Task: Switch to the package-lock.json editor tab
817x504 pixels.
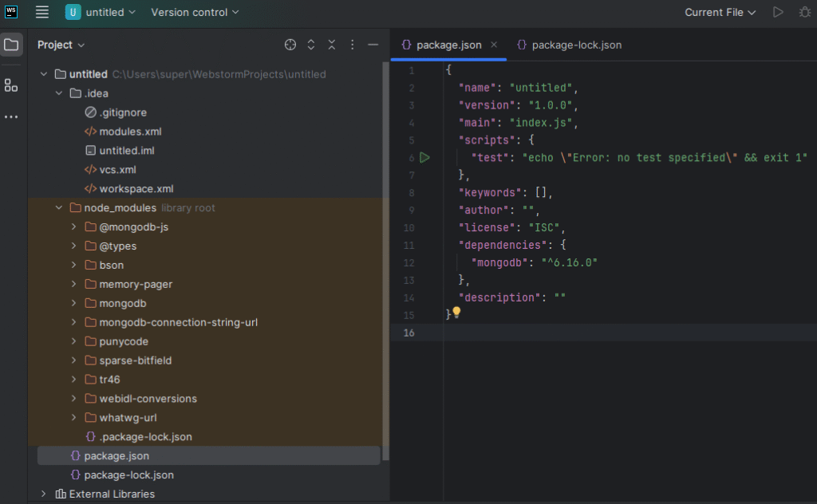Action: 570,45
